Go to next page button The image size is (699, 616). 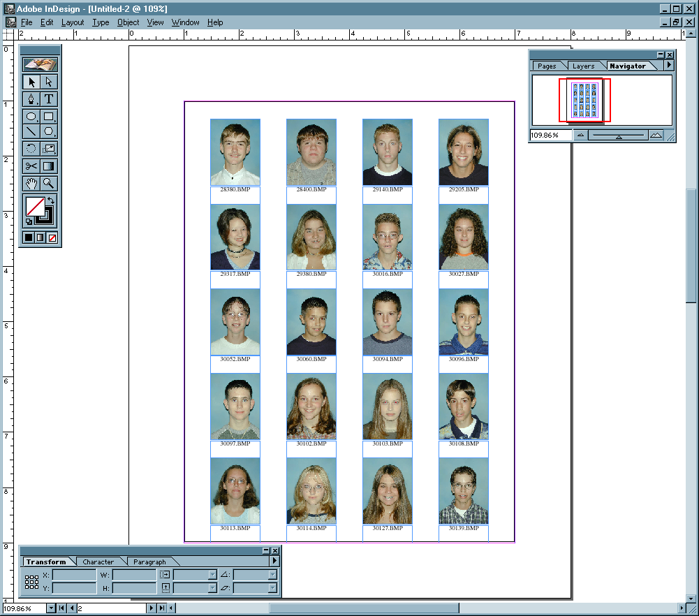pos(152,608)
